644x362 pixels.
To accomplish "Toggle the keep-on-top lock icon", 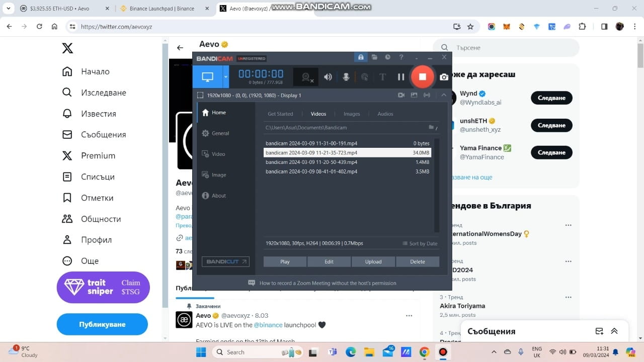I will click(x=360, y=57).
